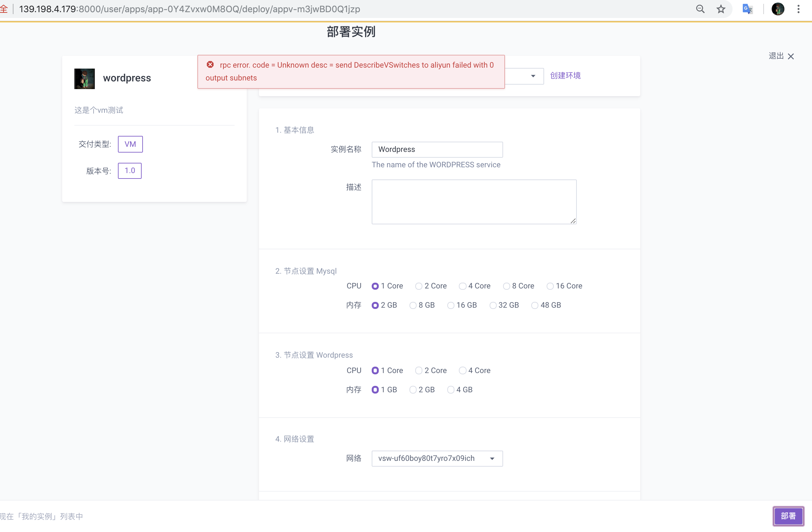
Task: Close the deploy page via X beside 退出
Action: pos(791,56)
